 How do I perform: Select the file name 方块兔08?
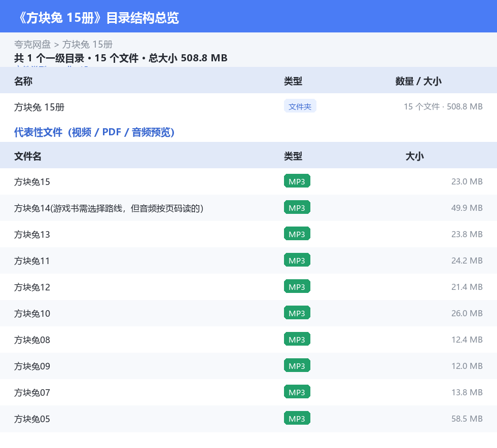point(32,340)
